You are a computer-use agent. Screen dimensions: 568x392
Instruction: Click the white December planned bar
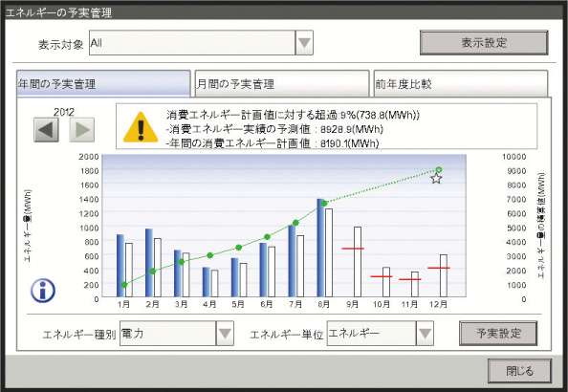pos(444,275)
